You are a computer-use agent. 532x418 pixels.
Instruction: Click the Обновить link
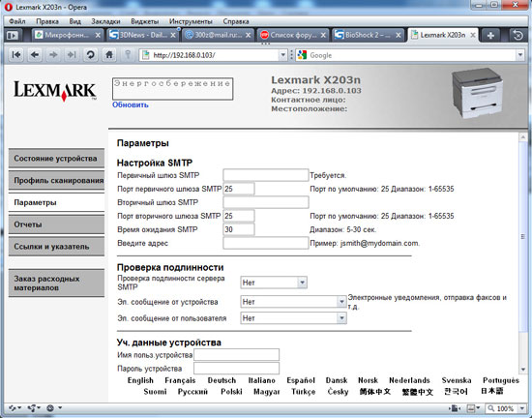pos(131,104)
